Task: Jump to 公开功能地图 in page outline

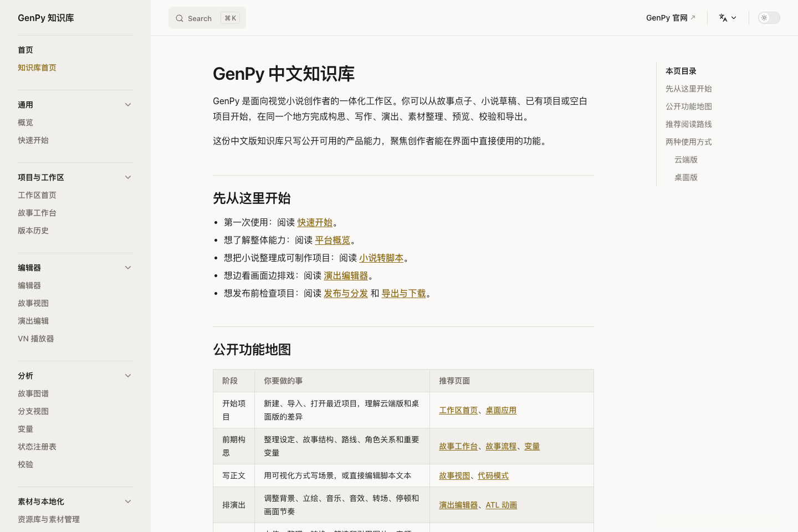Action: click(x=689, y=106)
